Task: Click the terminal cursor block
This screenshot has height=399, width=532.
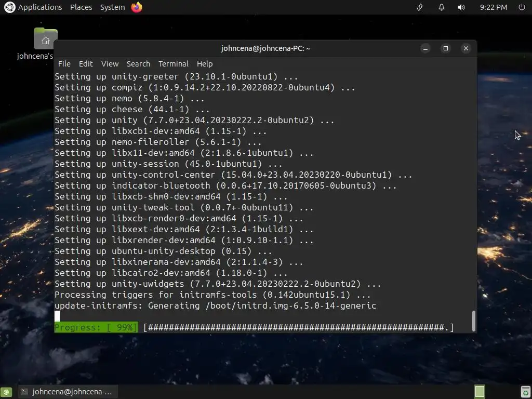Action: click(x=57, y=316)
